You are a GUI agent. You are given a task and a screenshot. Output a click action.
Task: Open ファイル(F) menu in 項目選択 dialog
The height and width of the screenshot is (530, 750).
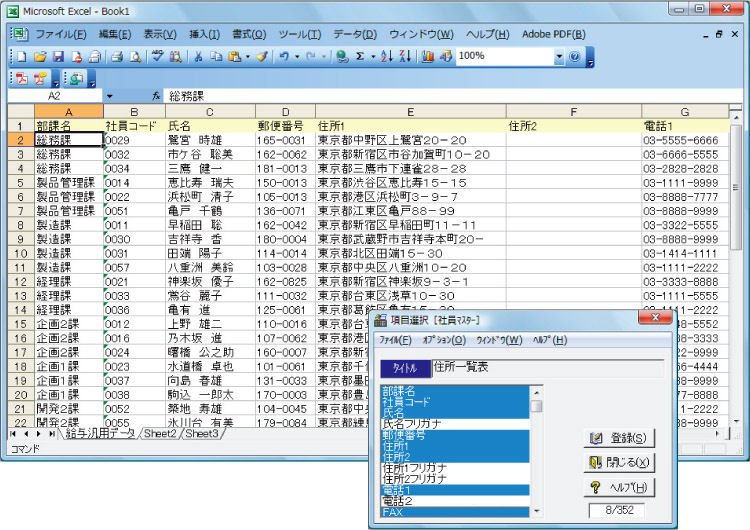pos(395,340)
